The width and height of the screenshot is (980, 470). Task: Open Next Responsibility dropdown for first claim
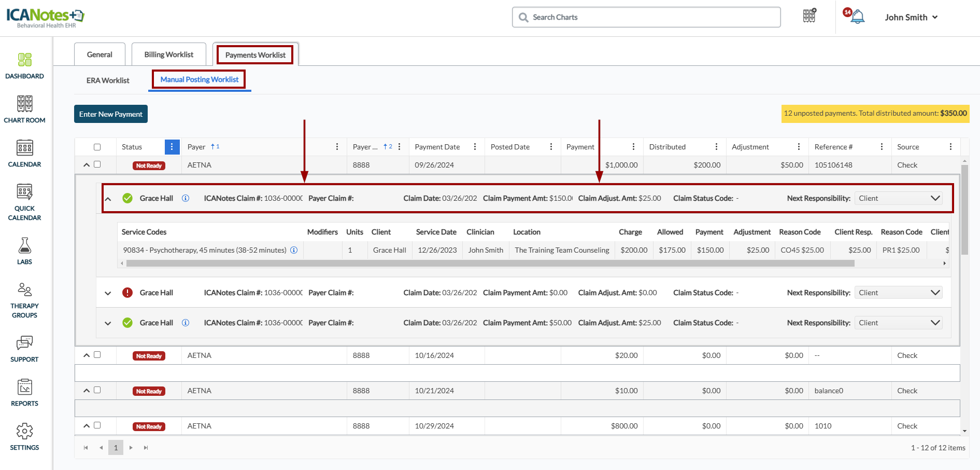tap(899, 198)
